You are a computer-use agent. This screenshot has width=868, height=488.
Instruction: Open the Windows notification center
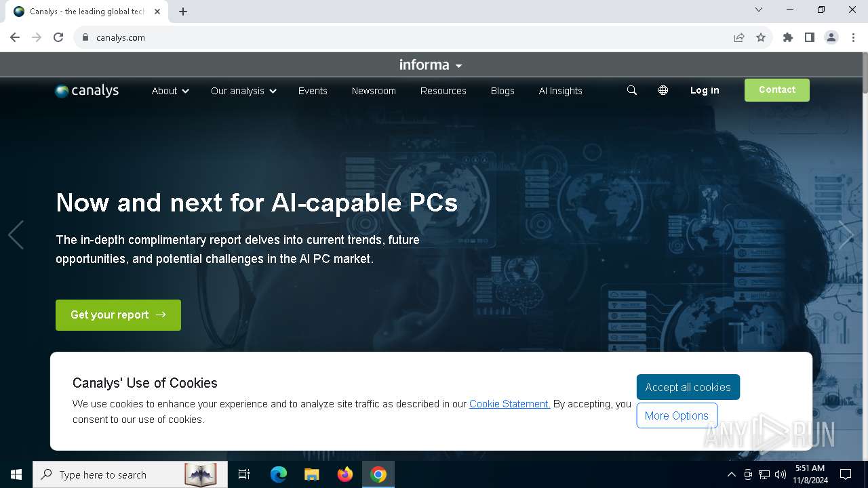tap(846, 474)
